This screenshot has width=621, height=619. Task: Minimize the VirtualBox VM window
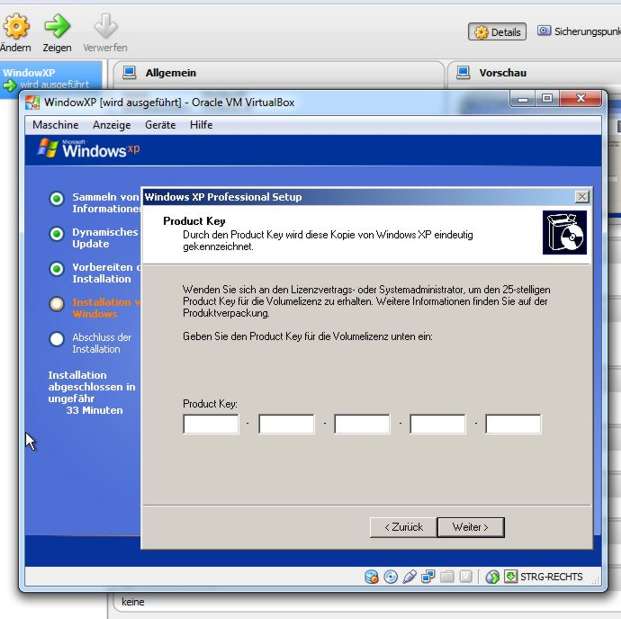coord(523,99)
